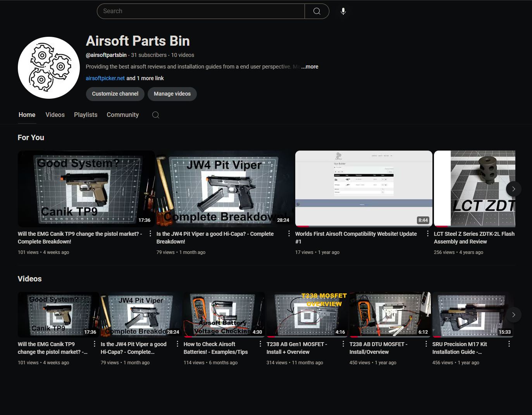The width and height of the screenshot is (532, 415).
Task: Click the Airsoft Parts Bin gear avatar
Action: (49, 68)
